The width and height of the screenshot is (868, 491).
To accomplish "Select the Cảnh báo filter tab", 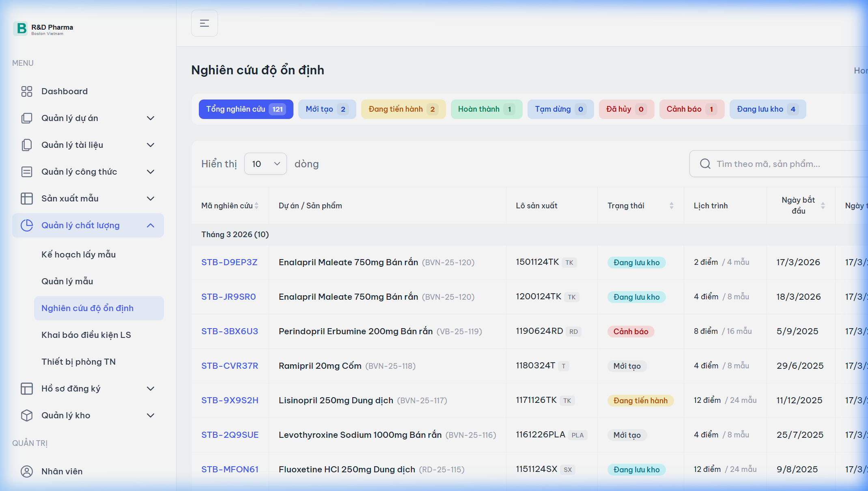I will (x=691, y=109).
